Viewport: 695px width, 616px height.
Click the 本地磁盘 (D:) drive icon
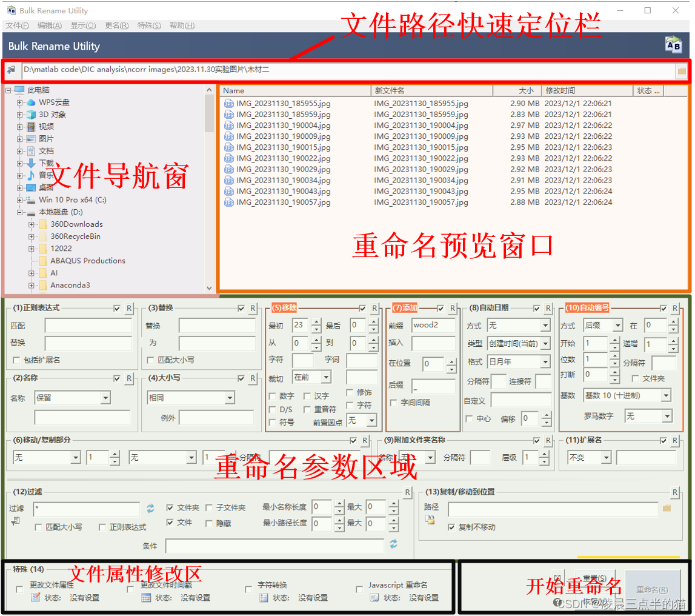tap(30, 212)
